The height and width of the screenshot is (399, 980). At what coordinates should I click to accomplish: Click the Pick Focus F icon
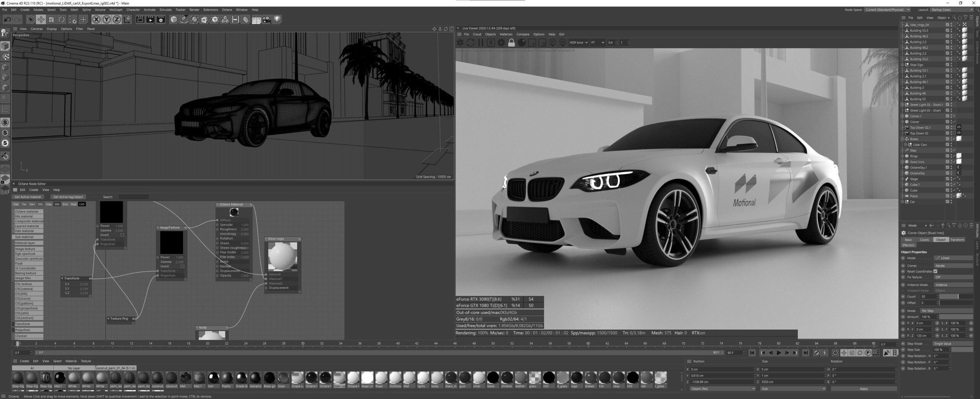click(552, 43)
